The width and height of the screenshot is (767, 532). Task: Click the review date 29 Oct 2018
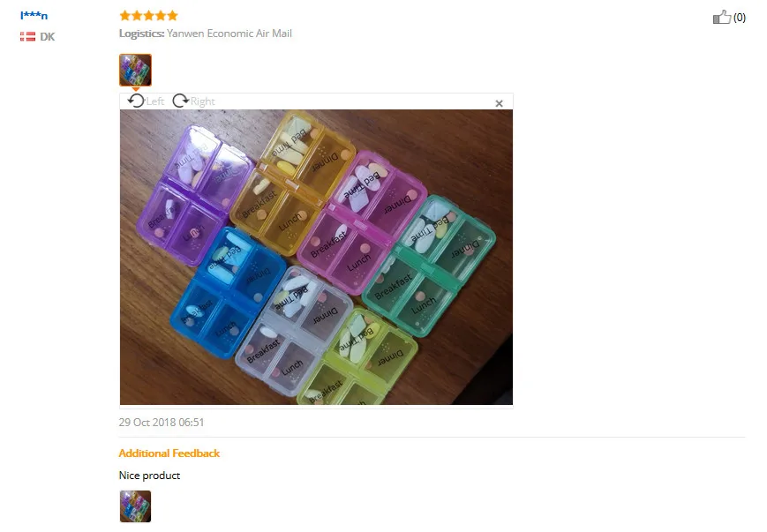pyautogui.click(x=162, y=422)
